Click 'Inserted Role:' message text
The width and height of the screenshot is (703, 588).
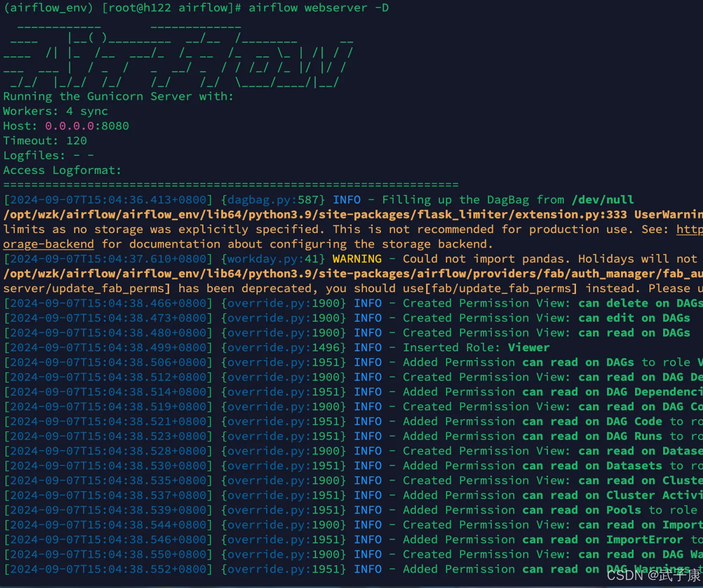pyautogui.click(x=452, y=348)
